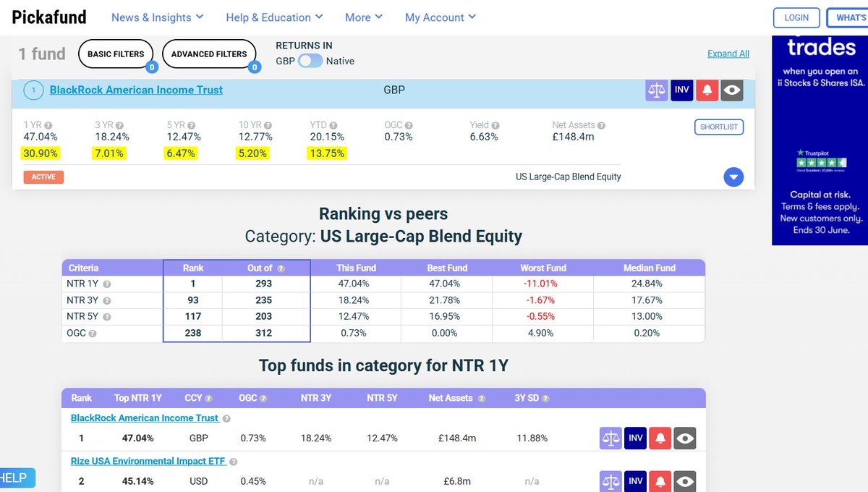Click help icon next to 3 YR return
868x492 pixels.
click(120, 125)
